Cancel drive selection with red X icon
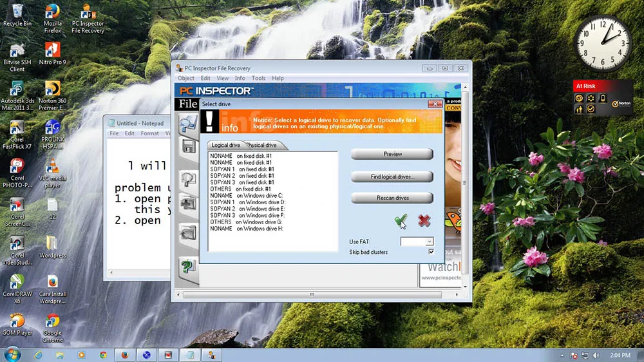 424,221
